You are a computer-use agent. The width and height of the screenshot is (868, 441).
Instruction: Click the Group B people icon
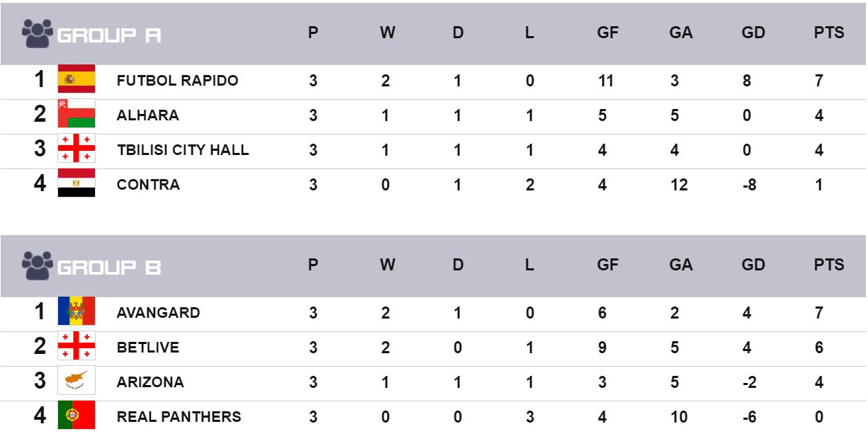coord(37,265)
